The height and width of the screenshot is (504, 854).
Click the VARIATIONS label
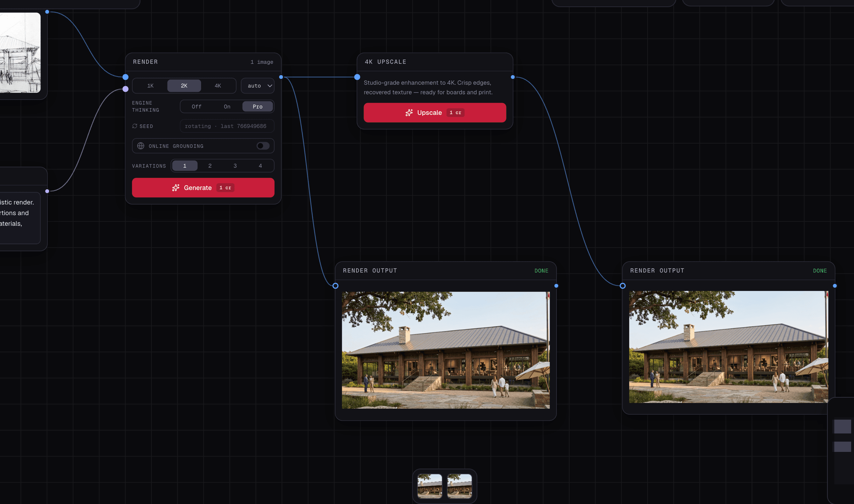[149, 166]
